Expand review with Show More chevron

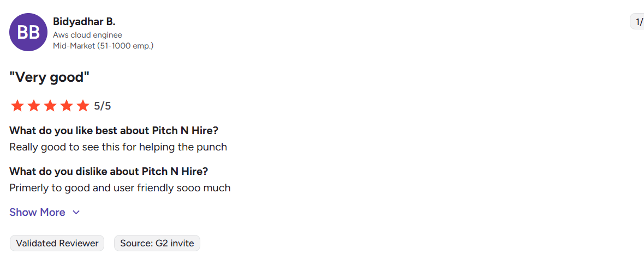76,213
